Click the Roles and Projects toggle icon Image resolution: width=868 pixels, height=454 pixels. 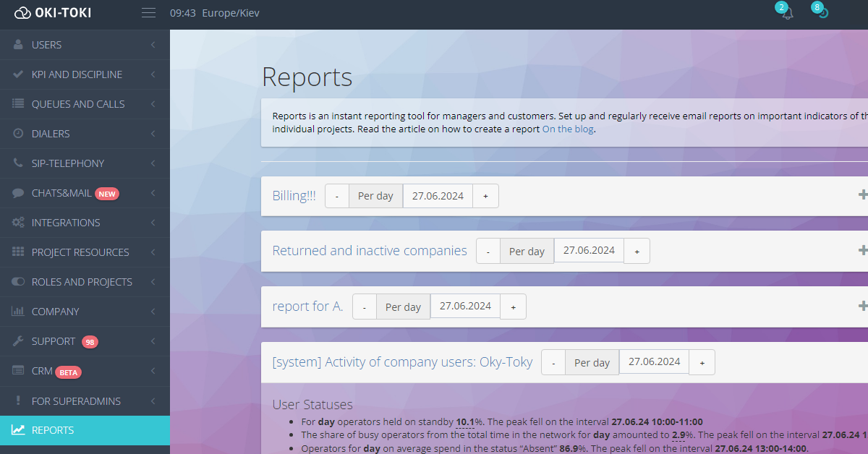(x=18, y=282)
